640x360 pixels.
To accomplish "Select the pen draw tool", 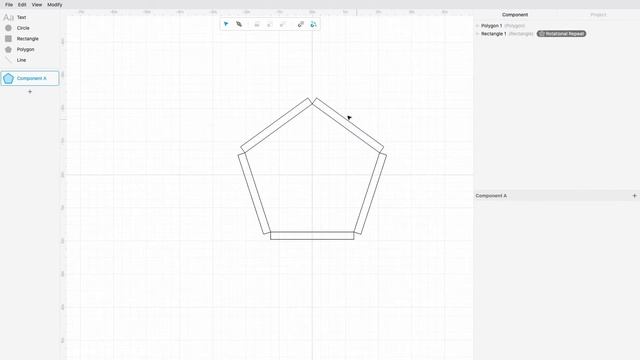I will (239, 24).
